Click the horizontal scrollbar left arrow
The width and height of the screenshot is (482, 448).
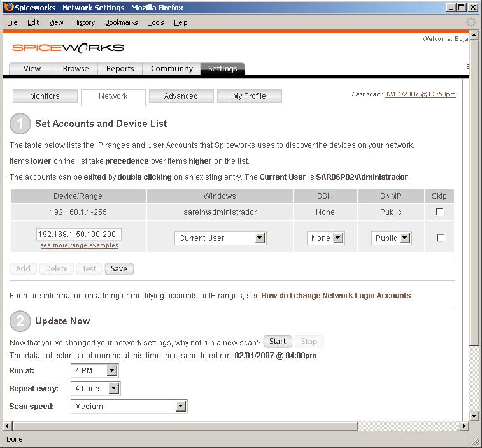[8, 426]
